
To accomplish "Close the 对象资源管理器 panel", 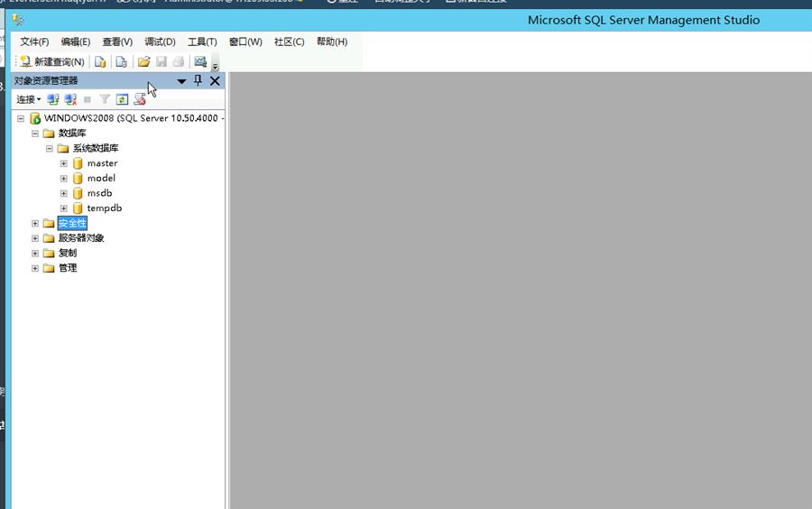I will tap(215, 81).
